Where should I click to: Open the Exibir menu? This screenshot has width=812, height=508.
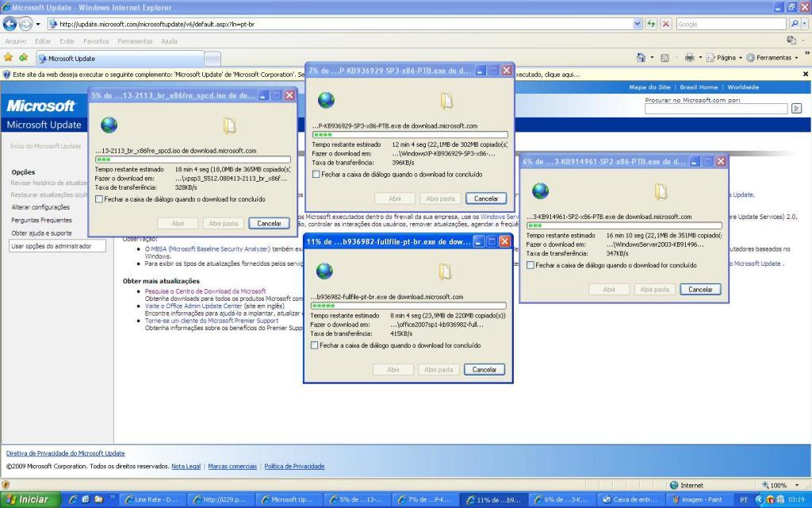67,41
